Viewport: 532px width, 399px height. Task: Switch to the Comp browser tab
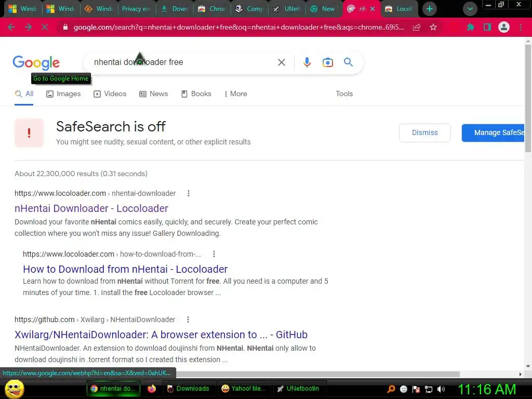[250, 9]
